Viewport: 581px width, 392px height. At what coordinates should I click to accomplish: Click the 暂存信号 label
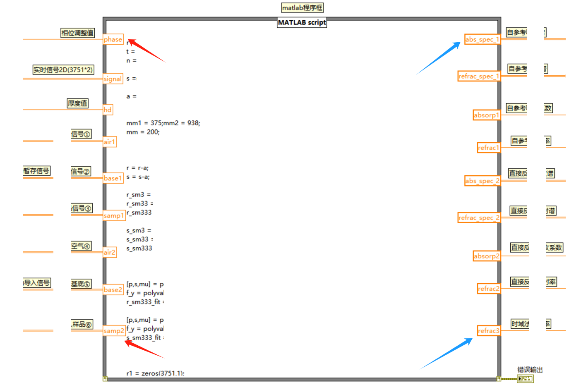(37, 170)
